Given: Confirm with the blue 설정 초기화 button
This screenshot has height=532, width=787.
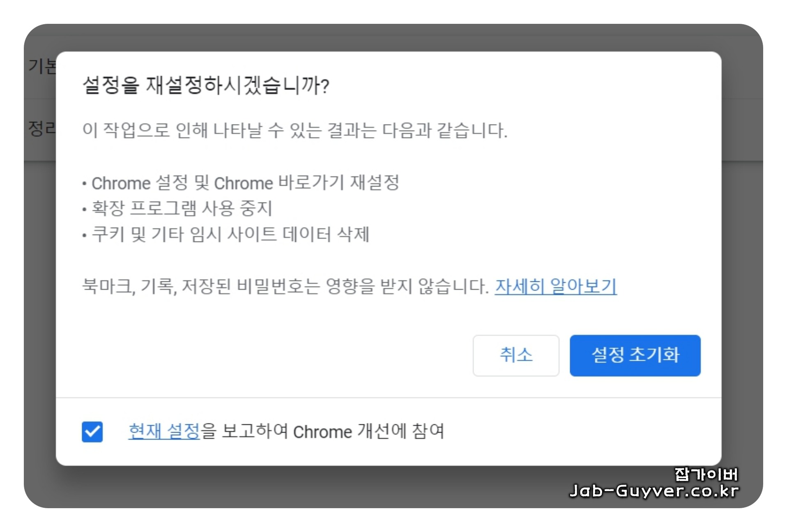Looking at the screenshot, I should click(635, 355).
